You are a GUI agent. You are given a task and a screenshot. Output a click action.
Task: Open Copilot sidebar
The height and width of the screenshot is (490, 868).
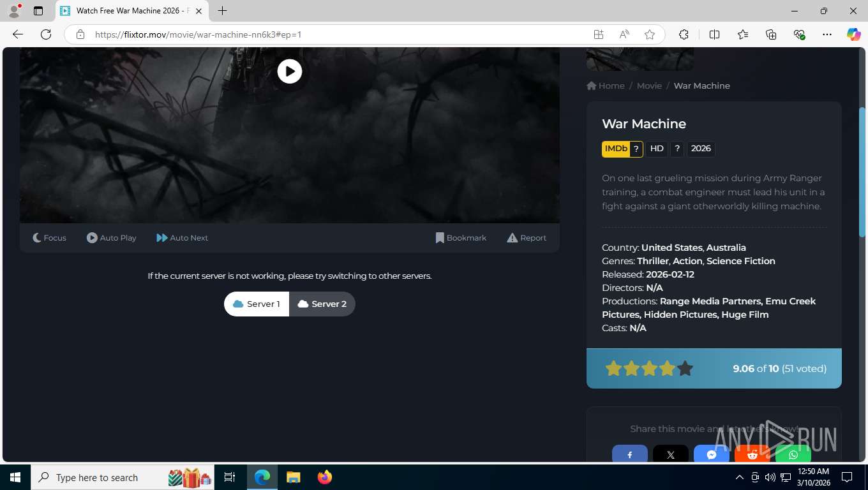pyautogui.click(x=854, y=34)
